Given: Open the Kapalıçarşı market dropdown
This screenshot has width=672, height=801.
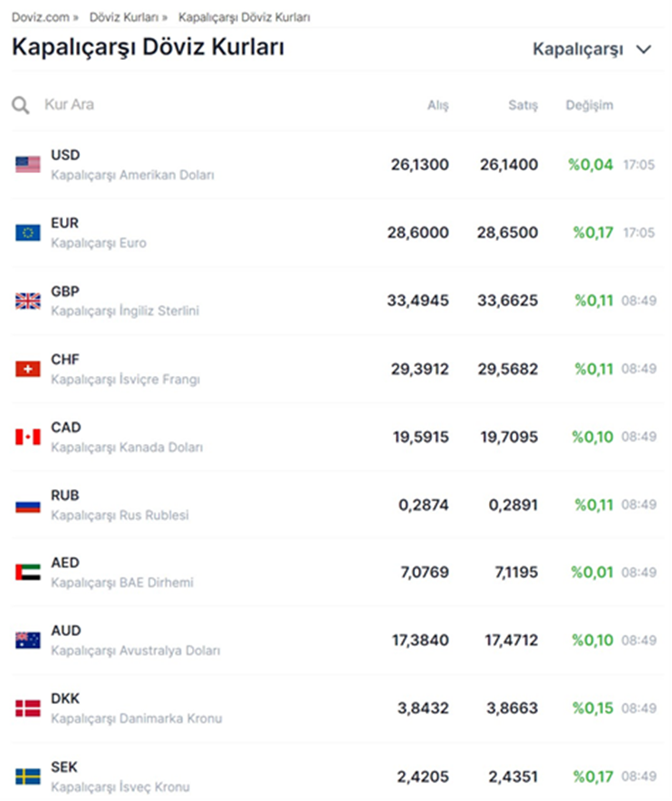Looking at the screenshot, I should (x=578, y=50).
